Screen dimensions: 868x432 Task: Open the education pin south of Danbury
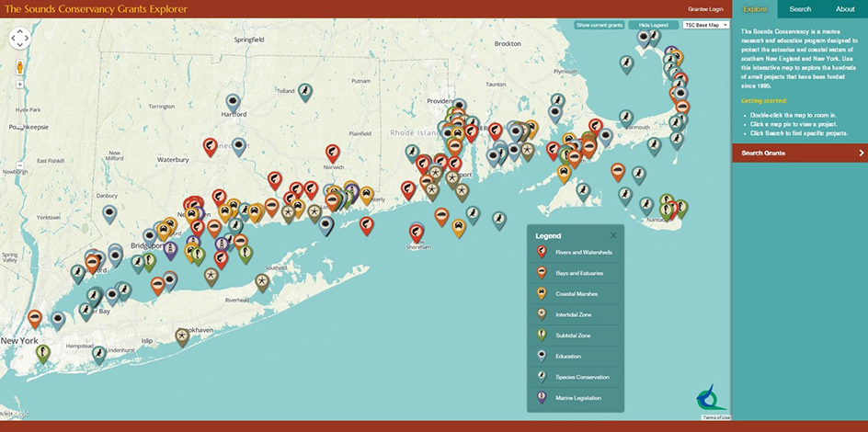(x=109, y=213)
